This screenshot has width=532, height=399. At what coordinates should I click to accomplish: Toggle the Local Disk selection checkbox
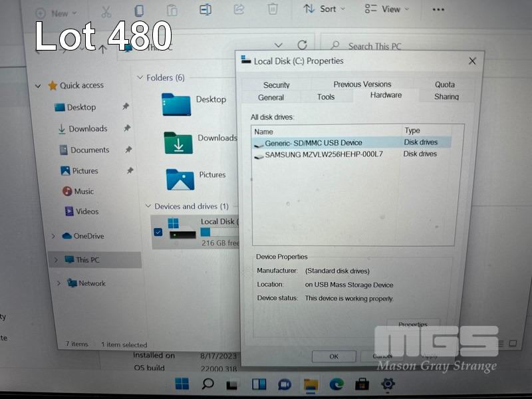pyautogui.click(x=158, y=232)
